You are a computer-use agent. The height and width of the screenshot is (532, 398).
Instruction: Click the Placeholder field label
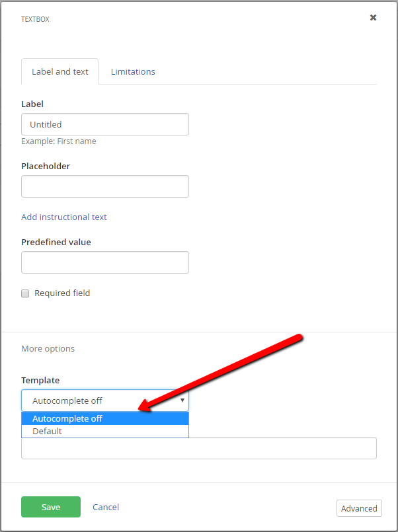click(x=46, y=167)
